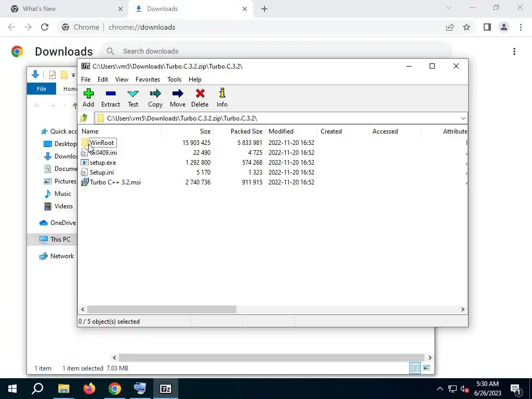532x399 pixels.
Task: Expand the 7-Zip path dropdown arrow
Action: 463,118
